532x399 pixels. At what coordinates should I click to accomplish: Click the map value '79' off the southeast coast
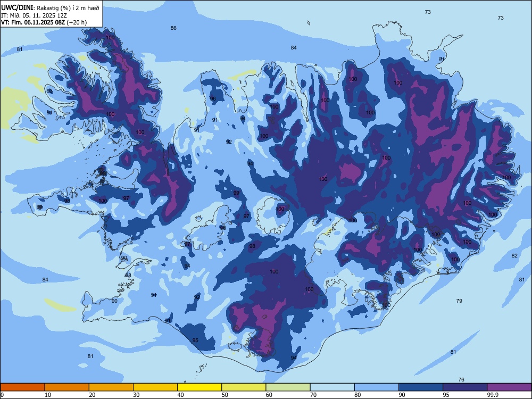[459, 301]
